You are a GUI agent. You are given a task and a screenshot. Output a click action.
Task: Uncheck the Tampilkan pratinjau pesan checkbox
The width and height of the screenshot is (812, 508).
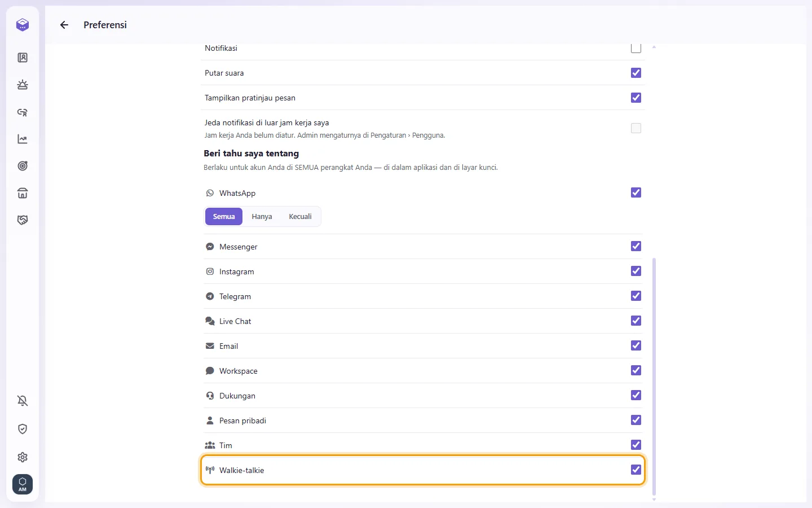point(636,98)
